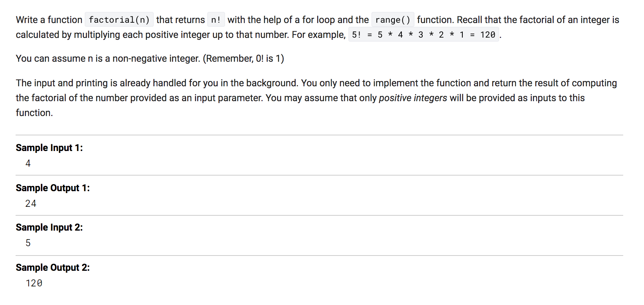Click the n! inline code snippet
Screen dimensions: 644x305
(x=216, y=20)
